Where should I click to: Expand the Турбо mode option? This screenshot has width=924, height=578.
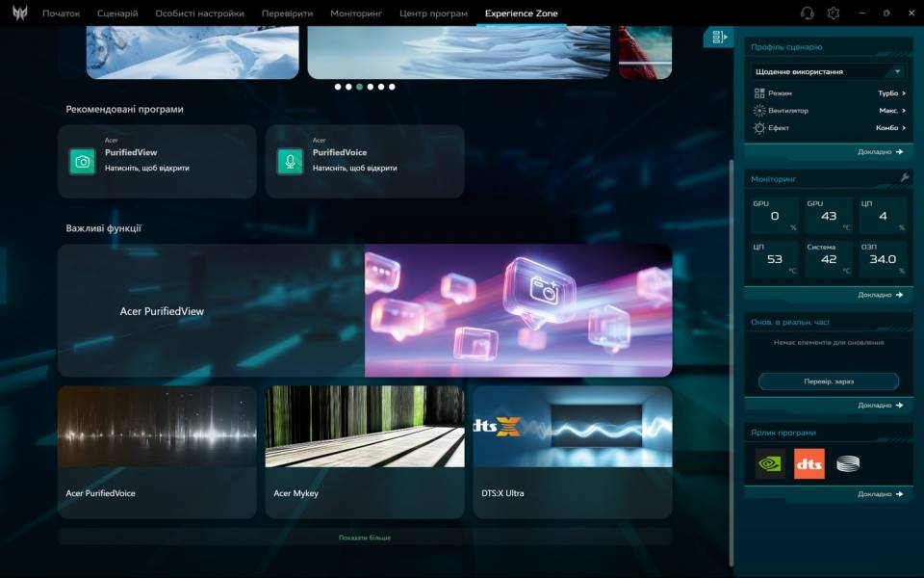(891, 93)
